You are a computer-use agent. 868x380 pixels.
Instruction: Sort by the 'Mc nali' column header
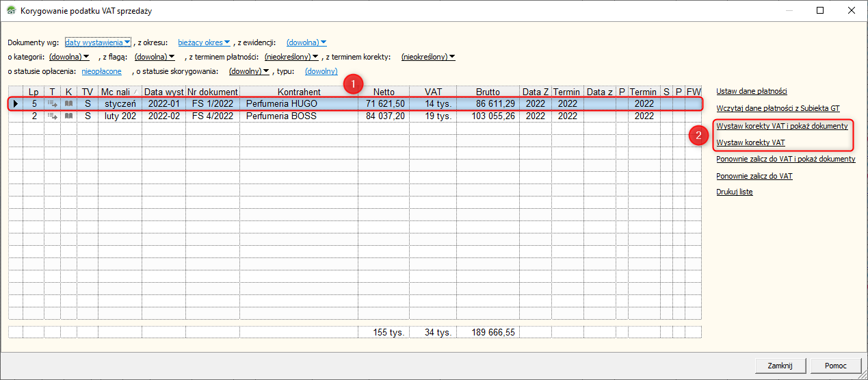pyautogui.click(x=120, y=92)
